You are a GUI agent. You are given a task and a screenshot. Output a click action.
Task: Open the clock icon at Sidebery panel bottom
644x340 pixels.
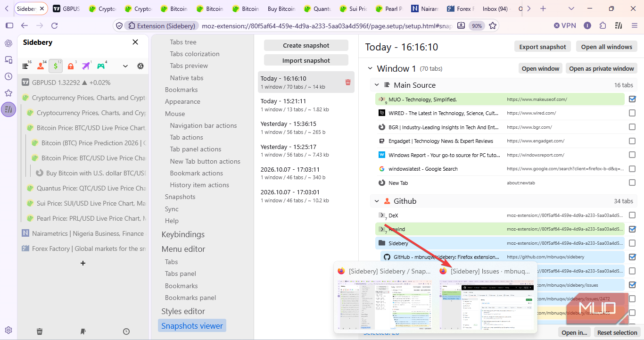click(x=126, y=332)
